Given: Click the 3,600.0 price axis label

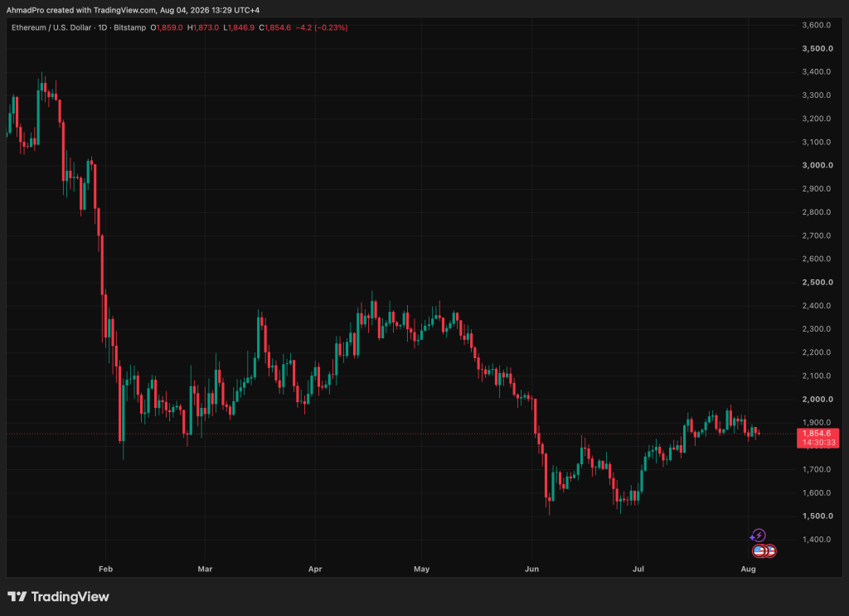Looking at the screenshot, I should pyautogui.click(x=817, y=25).
